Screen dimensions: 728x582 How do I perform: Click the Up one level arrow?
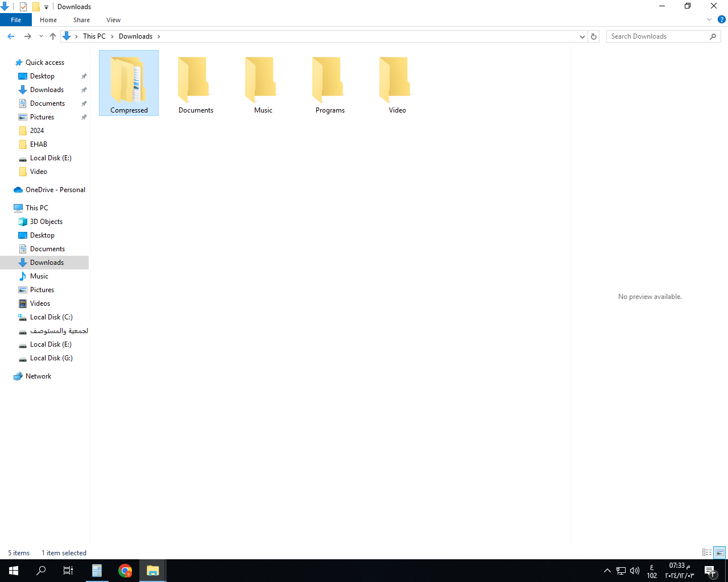point(53,36)
